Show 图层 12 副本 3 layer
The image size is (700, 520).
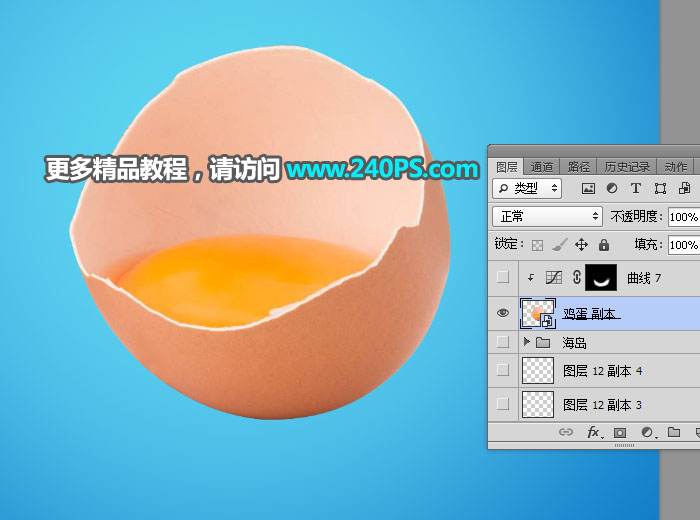tap(503, 404)
